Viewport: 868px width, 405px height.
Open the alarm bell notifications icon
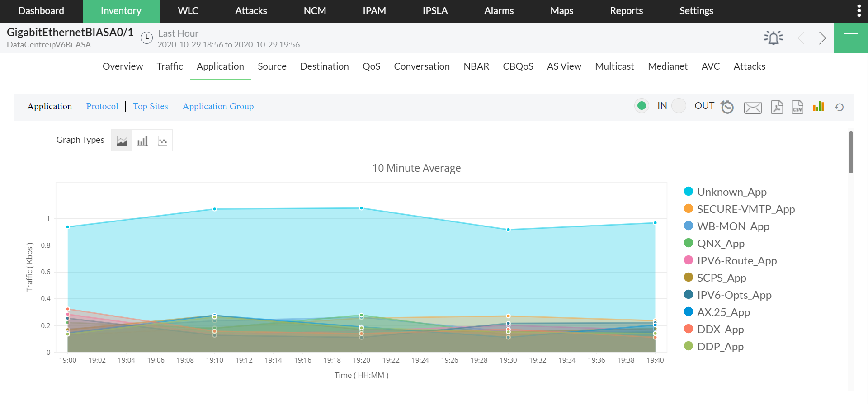coord(773,38)
